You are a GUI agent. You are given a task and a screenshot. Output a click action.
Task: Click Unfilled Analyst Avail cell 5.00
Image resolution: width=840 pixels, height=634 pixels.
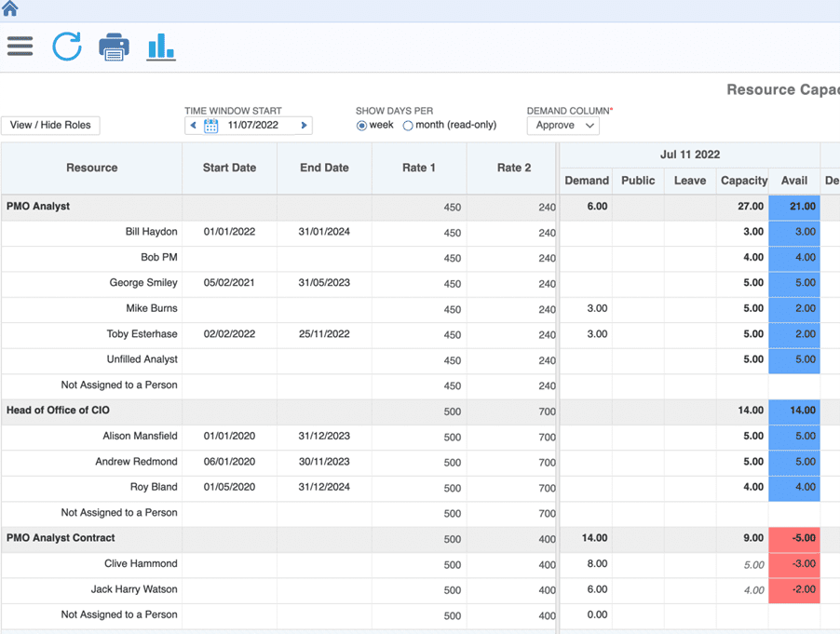pyautogui.click(x=794, y=360)
